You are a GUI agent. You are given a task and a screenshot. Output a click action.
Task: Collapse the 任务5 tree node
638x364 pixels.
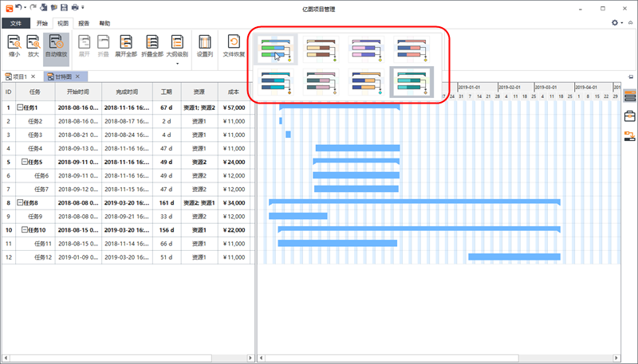pyautogui.click(x=25, y=162)
